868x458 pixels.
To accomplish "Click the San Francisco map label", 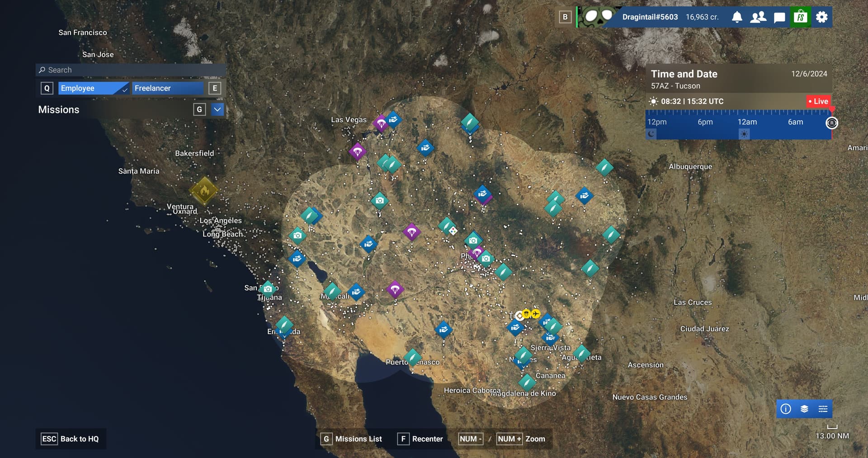I will click(x=83, y=33).
